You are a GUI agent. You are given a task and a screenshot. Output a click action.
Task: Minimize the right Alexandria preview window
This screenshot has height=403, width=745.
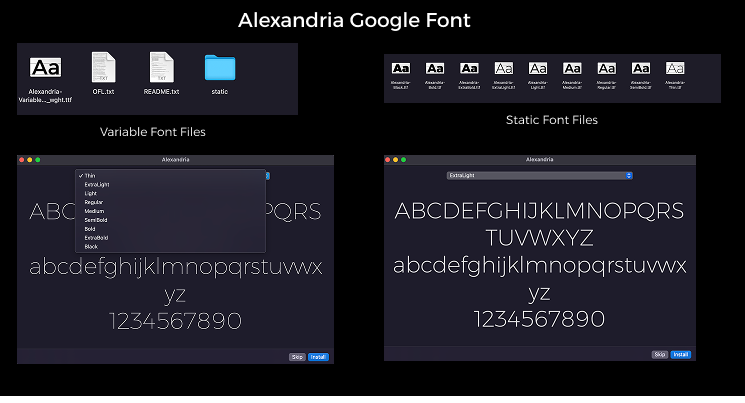[395, 160]
